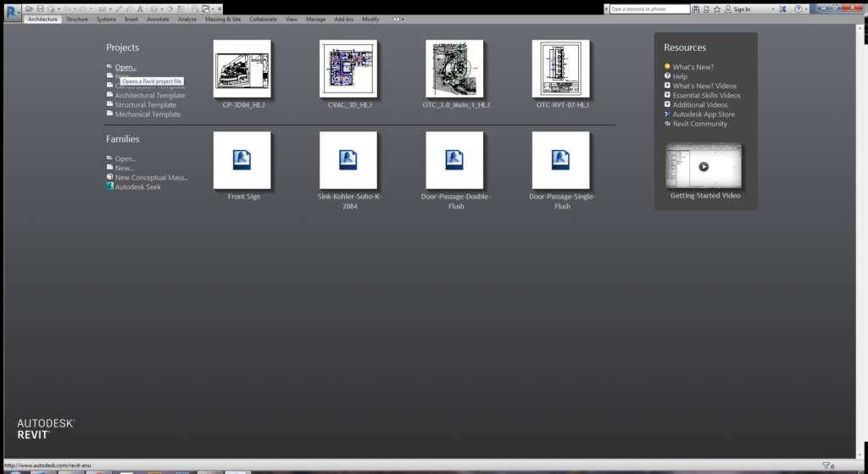868x474 pixels.
Task: Open the Door-Passage-Single-Flush family thumbnail
Action: click(x=561, y=160)
